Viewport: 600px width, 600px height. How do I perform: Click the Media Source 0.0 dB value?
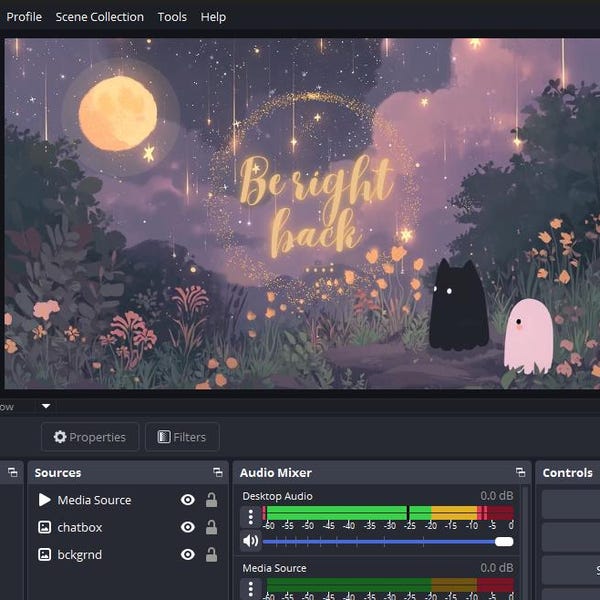[497, 568]
